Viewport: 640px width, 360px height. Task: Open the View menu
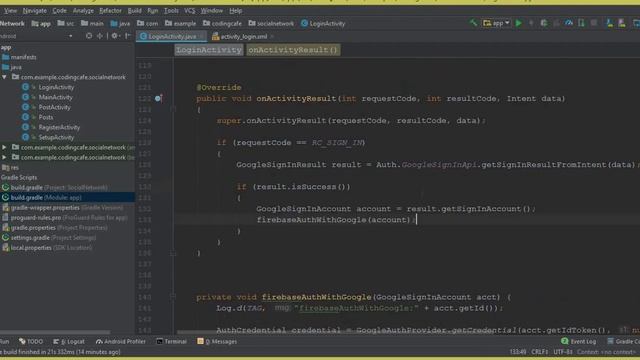pos(10,11)
